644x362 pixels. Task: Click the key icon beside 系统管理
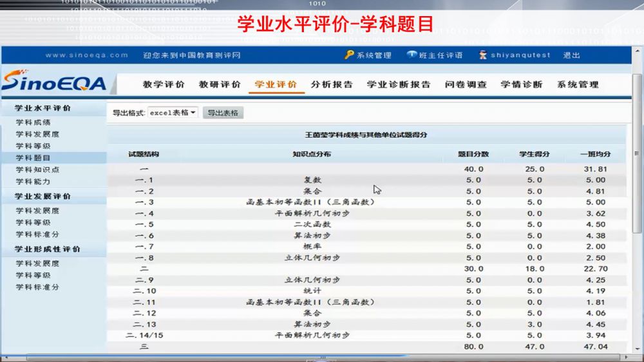pyautogui.click(x=349, y=55)
